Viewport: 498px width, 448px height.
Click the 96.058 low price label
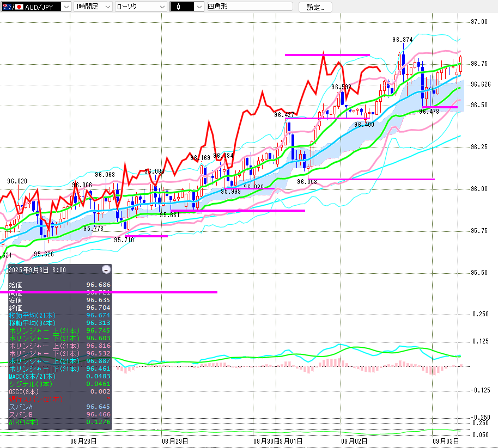307,182
